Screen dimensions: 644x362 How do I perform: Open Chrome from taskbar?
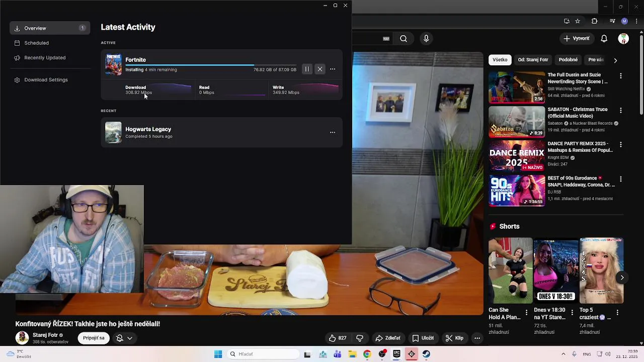[x=367, y=354]
